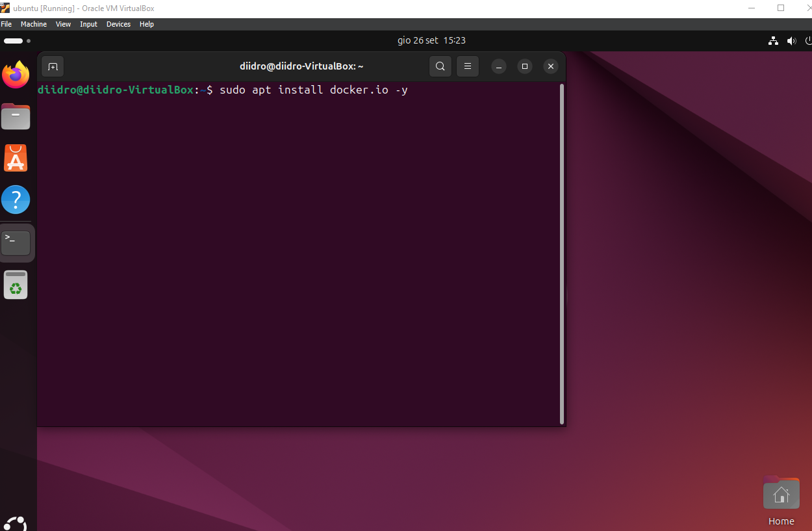This screenshot has height=531, width=812.
Task: Open the Help application from the dock
Action: click(16, 200)
